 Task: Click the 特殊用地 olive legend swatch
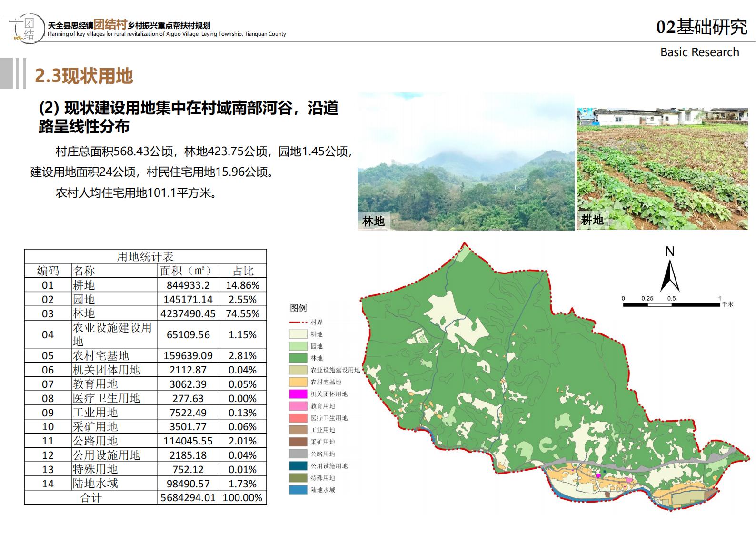pos(298,478)
